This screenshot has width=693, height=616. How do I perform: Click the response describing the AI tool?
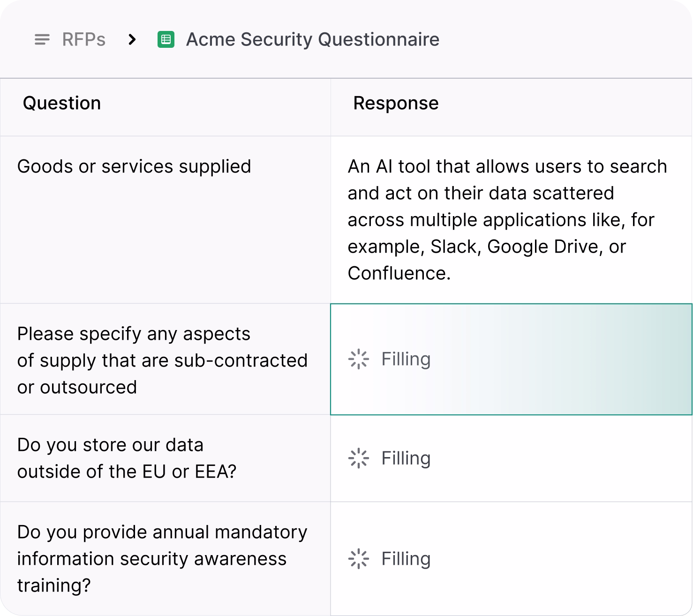(x=506, y=219)
